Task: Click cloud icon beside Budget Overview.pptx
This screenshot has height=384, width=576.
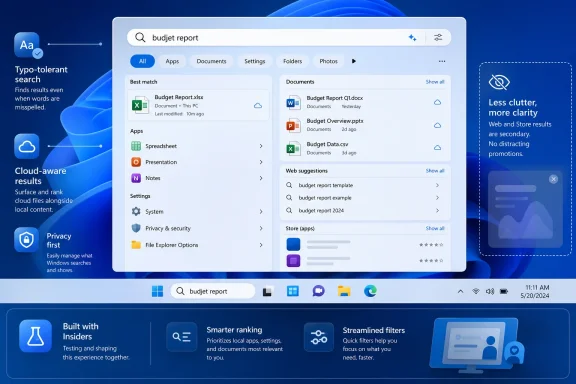Action: 437,125
